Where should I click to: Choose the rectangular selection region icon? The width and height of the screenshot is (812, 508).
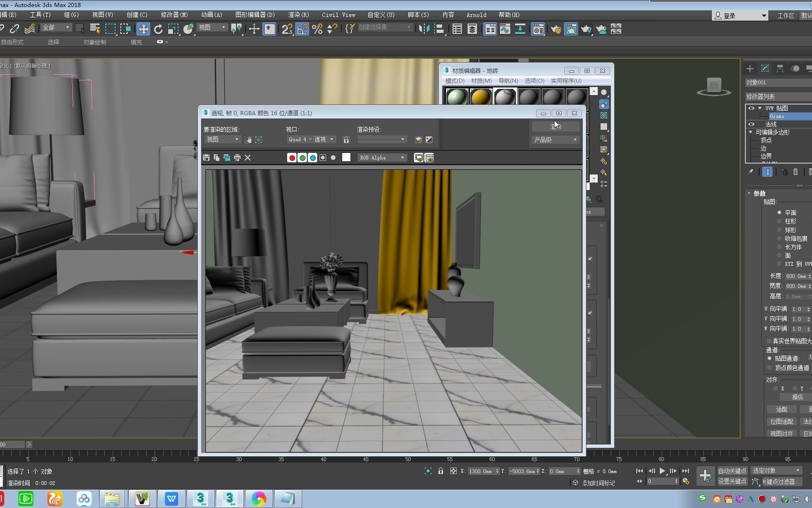(x=110, y=29)
